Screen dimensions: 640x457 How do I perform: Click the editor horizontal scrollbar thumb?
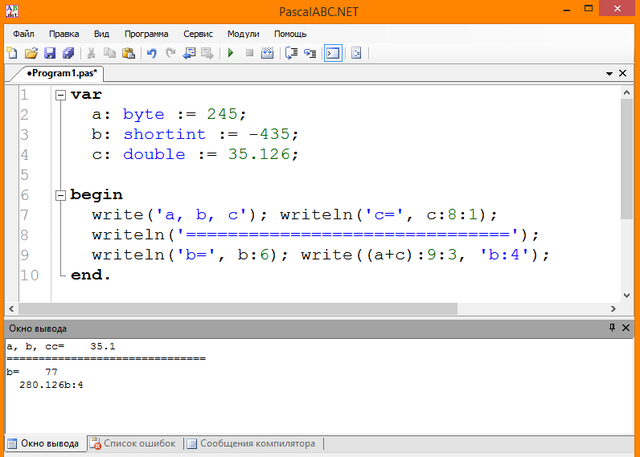pyautogui.click(x=238, y=309)
